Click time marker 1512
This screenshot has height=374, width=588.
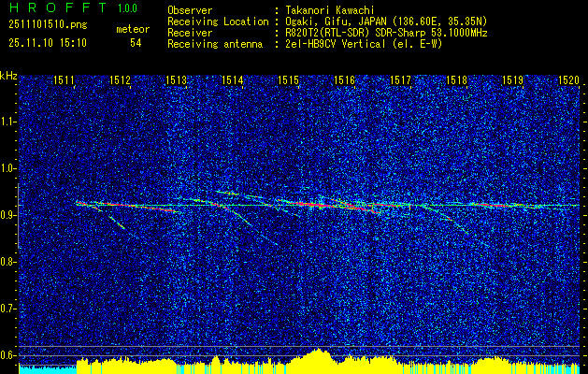click(x=120, y=79)
